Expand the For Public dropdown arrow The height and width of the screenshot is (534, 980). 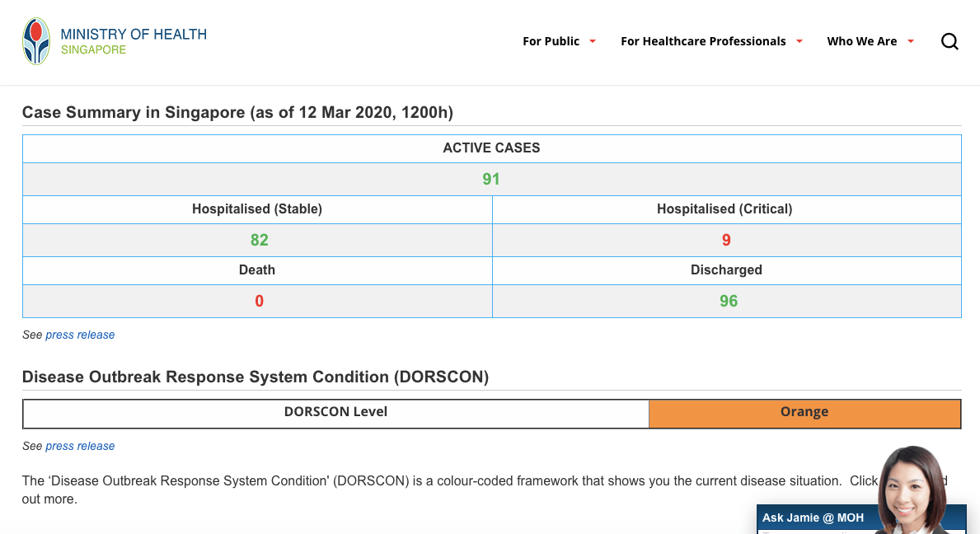[593, 41]
